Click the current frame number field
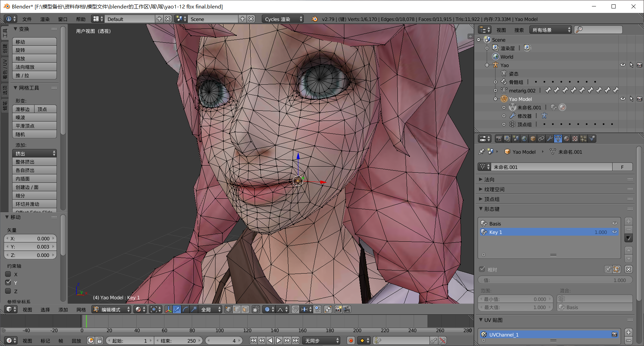644x346 pixels. [x=224, y=341]
